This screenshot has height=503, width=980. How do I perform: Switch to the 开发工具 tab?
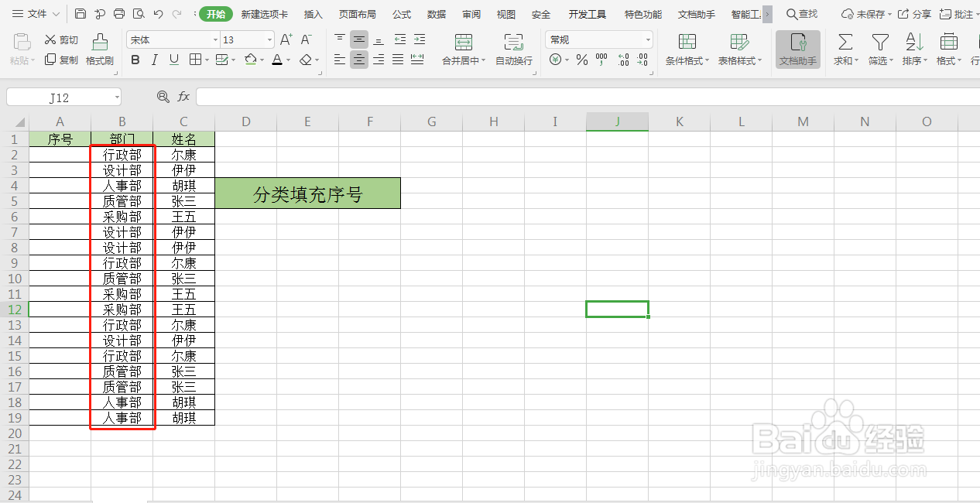tap(588, 14)
